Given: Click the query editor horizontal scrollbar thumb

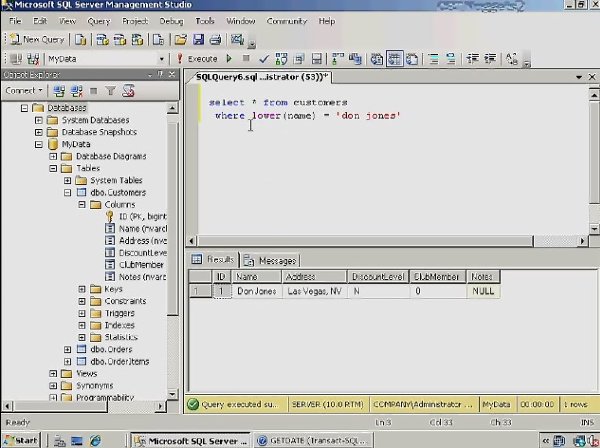Looking at the screenshot, I should coord(365,241).
